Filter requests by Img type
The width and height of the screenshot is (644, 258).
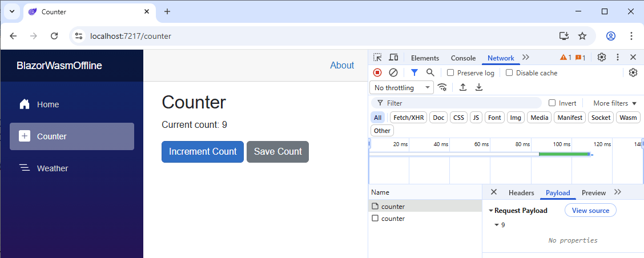(x=516, y=118)
